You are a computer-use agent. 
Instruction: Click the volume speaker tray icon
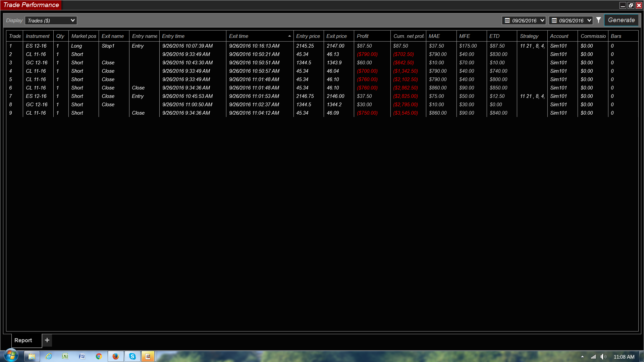pyautogui.click(x=603, y=357)
